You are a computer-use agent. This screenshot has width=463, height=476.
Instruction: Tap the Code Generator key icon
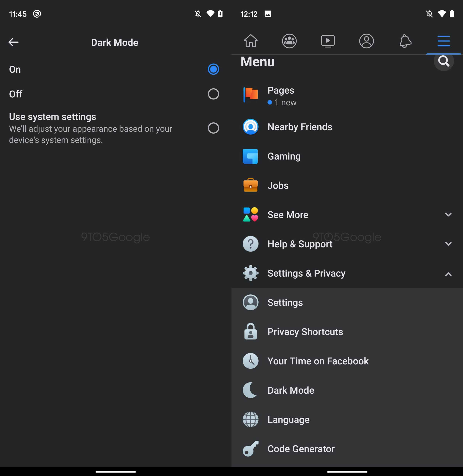pyautogui.click(x=251, y=448)
